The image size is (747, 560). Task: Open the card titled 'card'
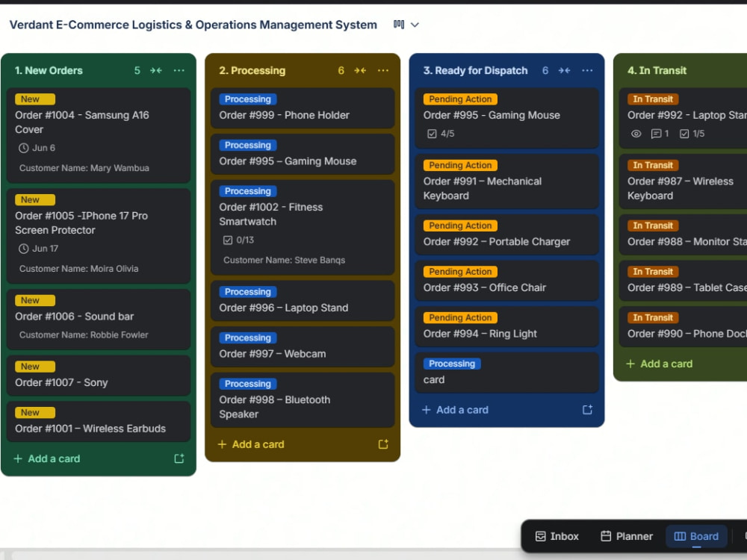[507, 373]
